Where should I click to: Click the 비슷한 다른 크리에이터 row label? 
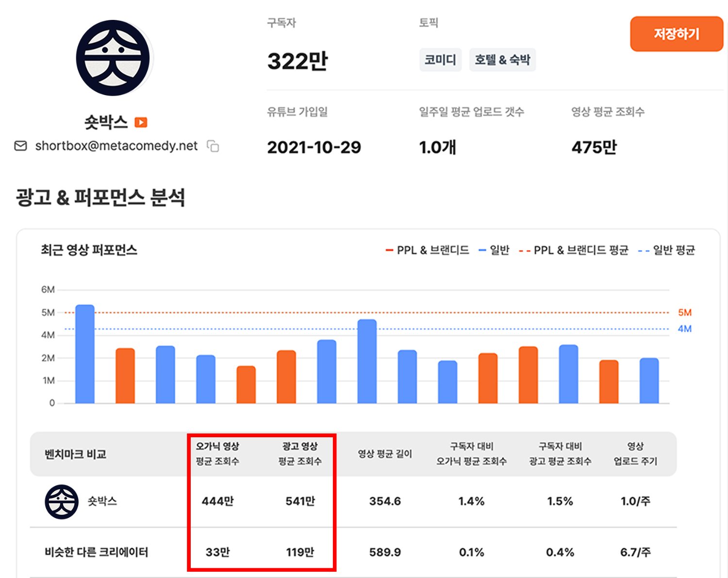tap(96, 552)
